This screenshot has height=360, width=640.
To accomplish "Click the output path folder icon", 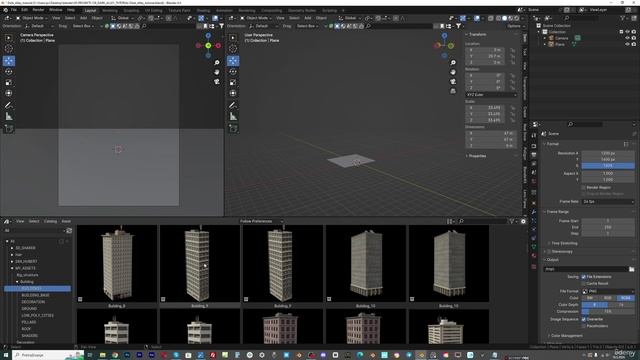I will [x=631, y=269].
